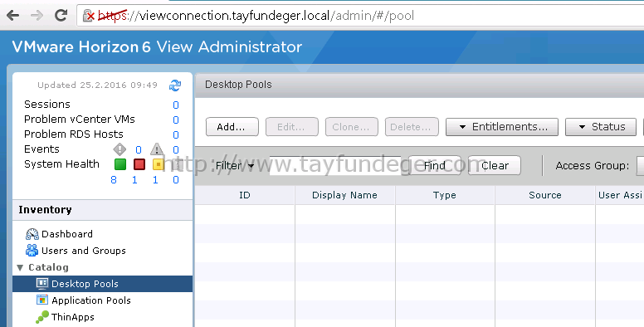This screenshot has width=644, height=327.
Task: Open the Sessions count link
Action: (x=176, y=105)
